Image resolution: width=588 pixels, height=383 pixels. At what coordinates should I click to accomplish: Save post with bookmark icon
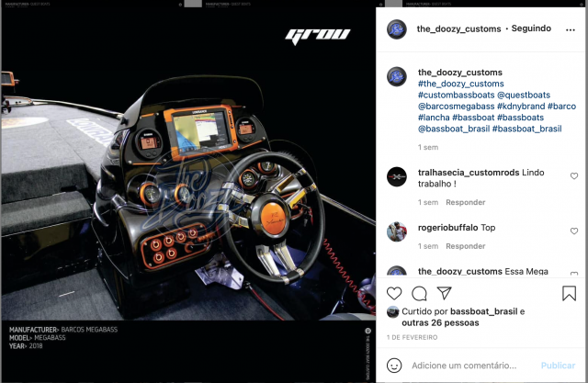pos(569,293)
